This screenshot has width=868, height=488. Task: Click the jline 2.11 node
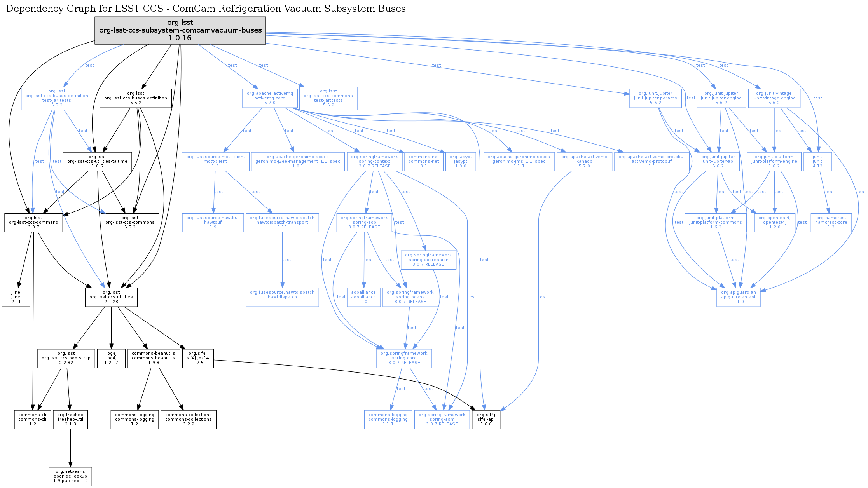(16, 297)
